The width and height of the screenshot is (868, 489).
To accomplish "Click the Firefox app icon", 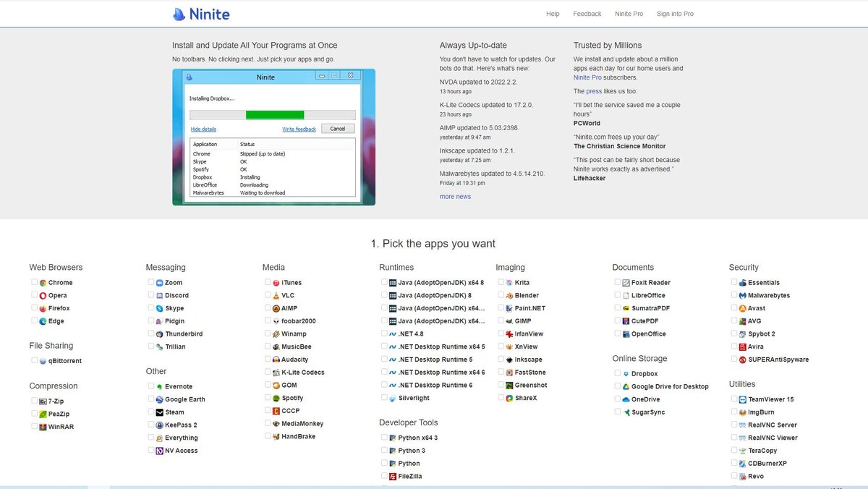I will tap(43, 309).
